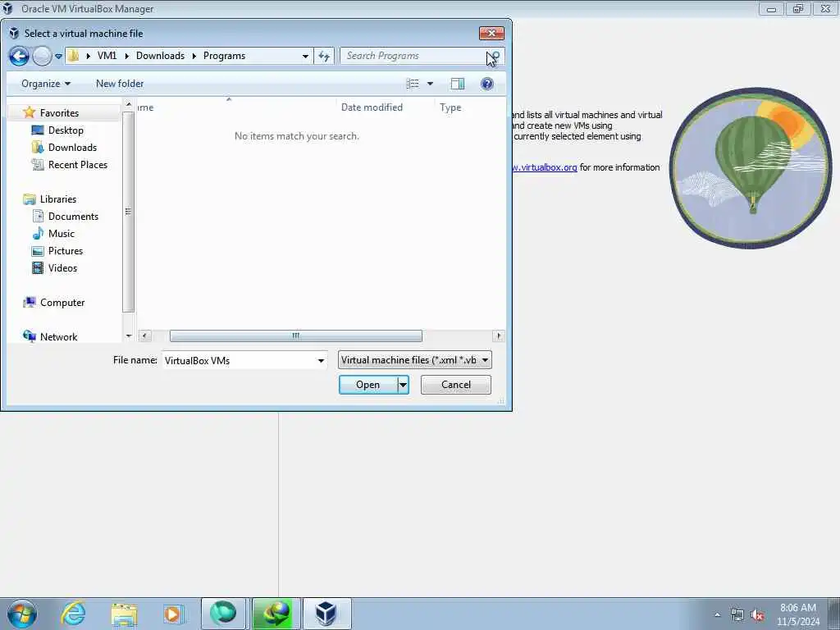Sort by Type column header
The image size is (840, 630).
pyautogui.click(x=450, y=107)
